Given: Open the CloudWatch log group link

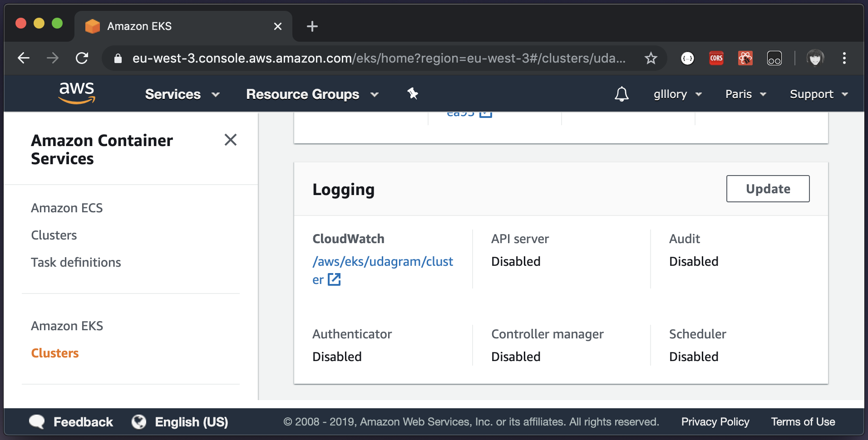Looking at the screenshot, I should point(382,262).
